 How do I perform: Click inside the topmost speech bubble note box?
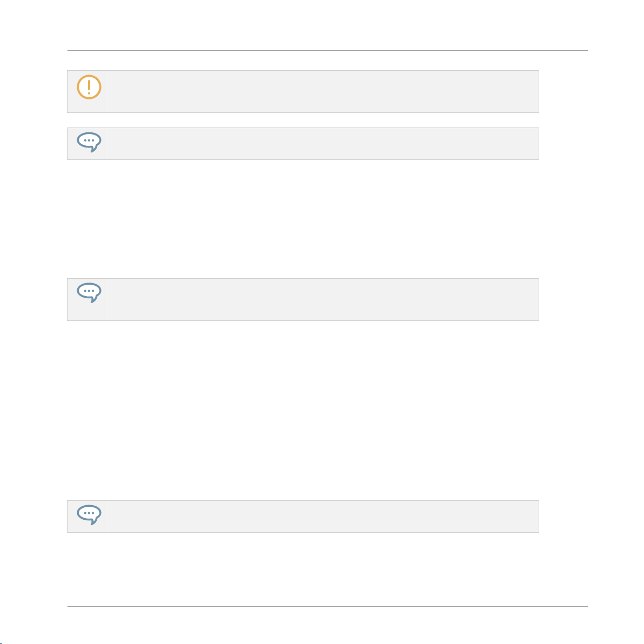(303, 144)
